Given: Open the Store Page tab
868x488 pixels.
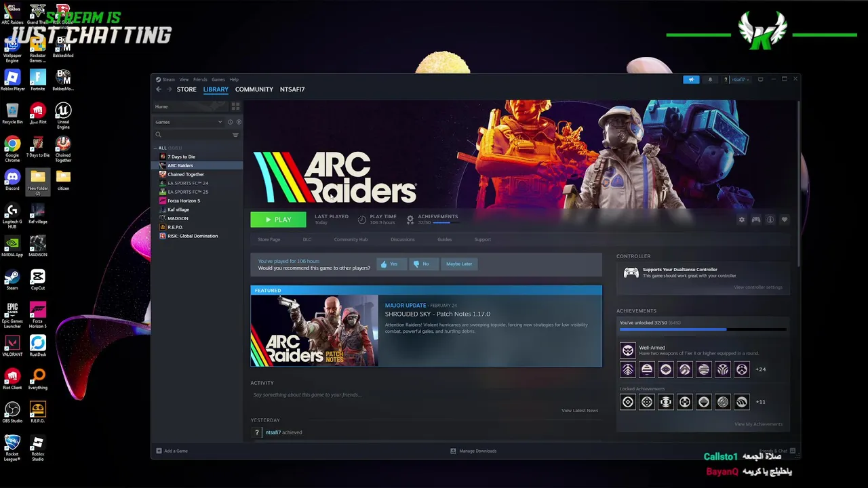Looking at the screenshot, I should coord(269,239).
